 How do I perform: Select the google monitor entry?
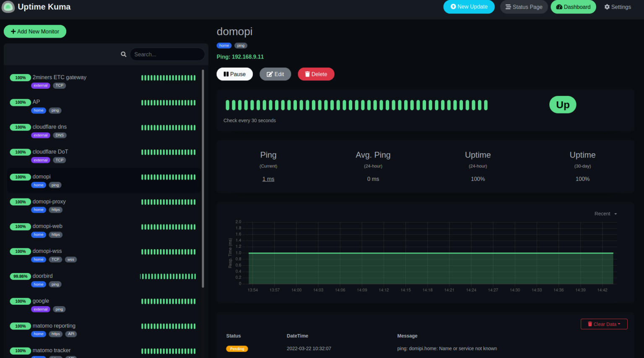click(x=41, y=301)
